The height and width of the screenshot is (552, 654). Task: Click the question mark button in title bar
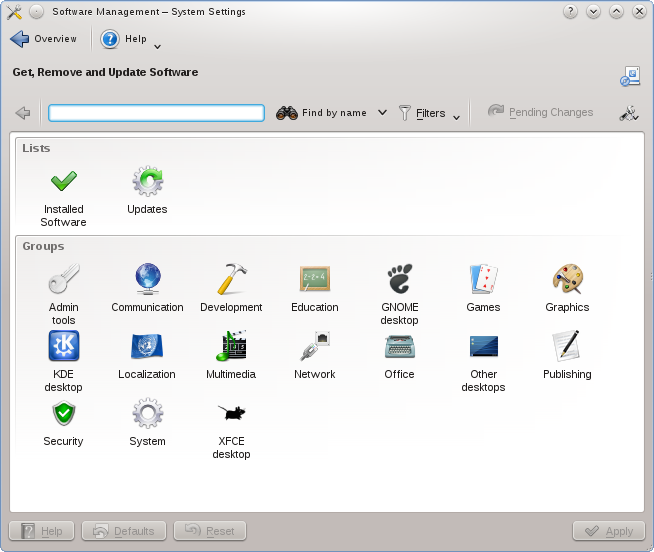pos(570,12)
